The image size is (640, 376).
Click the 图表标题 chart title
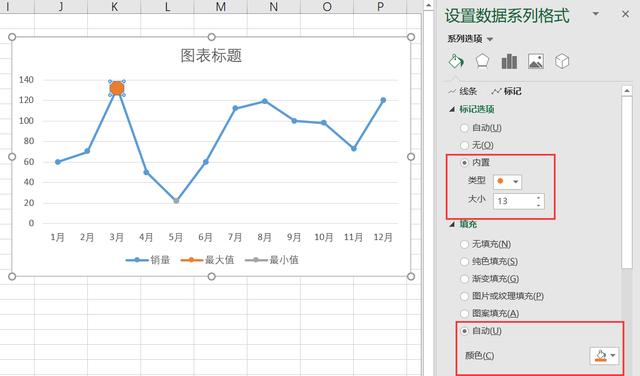[211, 56]
